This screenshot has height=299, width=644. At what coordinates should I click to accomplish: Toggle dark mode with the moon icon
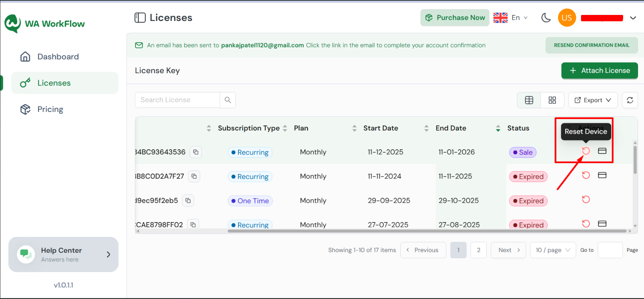(x=546, y=18)
